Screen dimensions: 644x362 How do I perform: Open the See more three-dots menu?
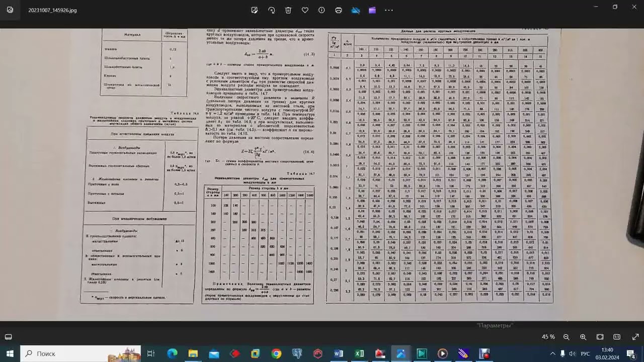(389, 10)
